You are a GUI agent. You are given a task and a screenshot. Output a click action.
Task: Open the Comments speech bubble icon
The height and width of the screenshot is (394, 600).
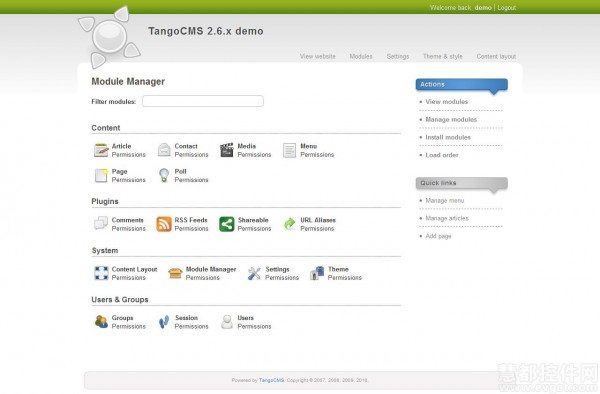coord(101,224)
